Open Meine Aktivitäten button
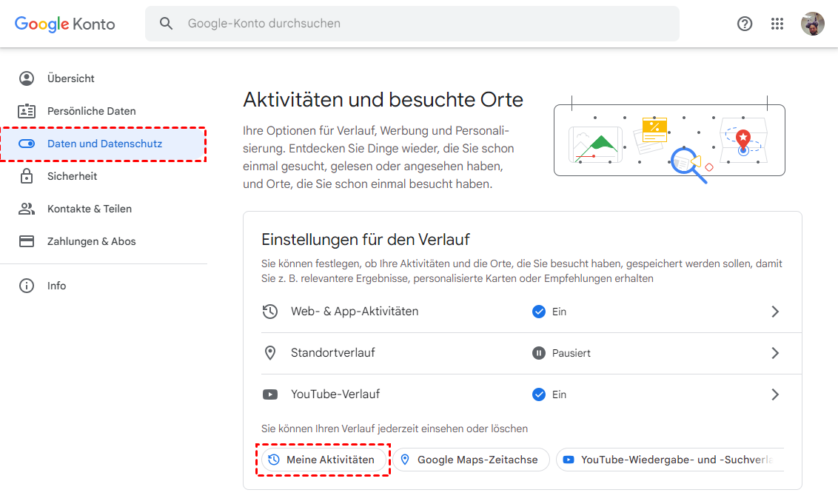The height and width of the screenshot is (504, 838). pyautogui.click(x=324, y=460)
